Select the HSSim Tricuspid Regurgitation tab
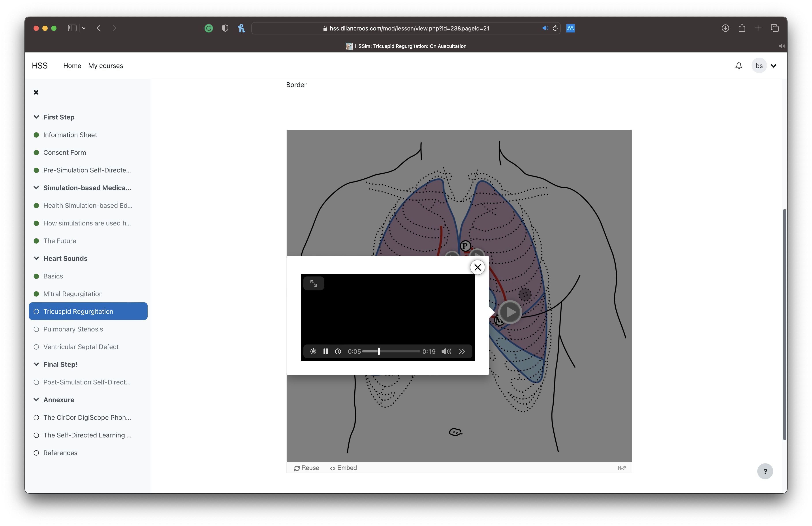 pos(406,46)
